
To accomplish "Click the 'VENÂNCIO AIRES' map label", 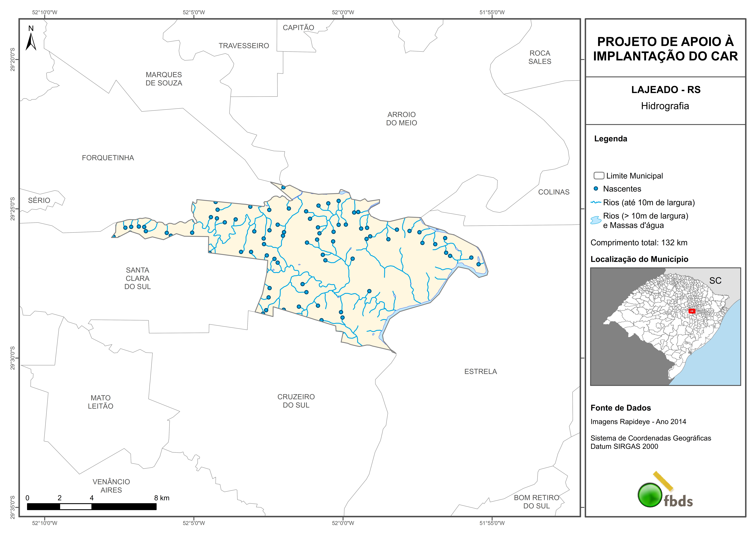I will pos(111,486).
